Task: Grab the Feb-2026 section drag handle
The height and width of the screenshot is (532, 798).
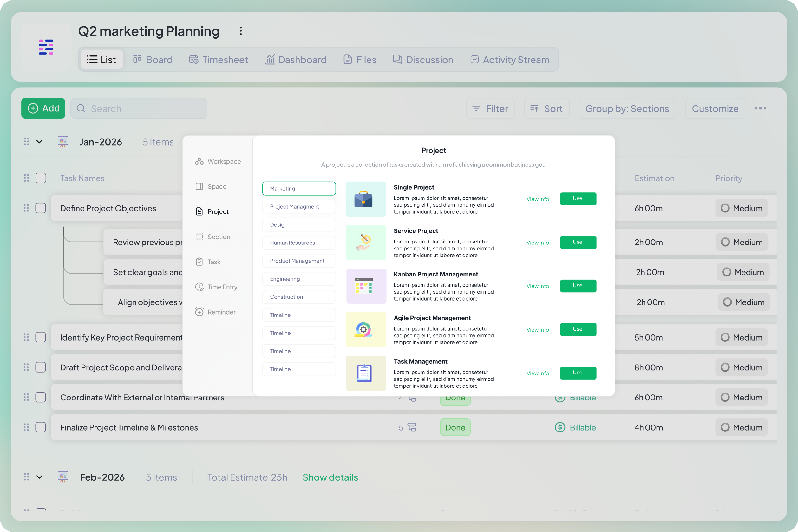Action: tap(26, 477)
